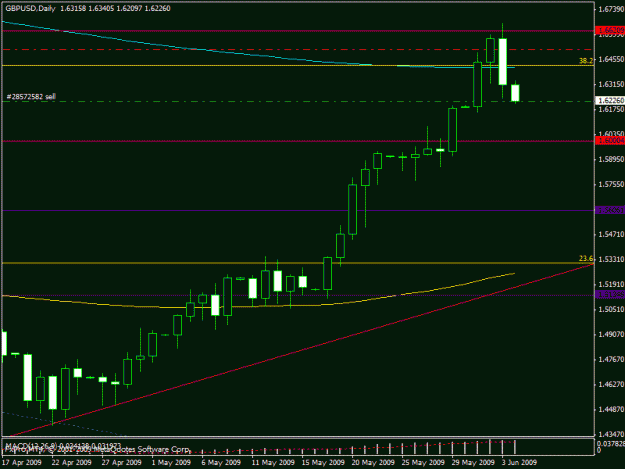The width and height of the screenshot is (625, 469).
Task: Click the last white candle of the chart
Action: [x=515, y=93]
